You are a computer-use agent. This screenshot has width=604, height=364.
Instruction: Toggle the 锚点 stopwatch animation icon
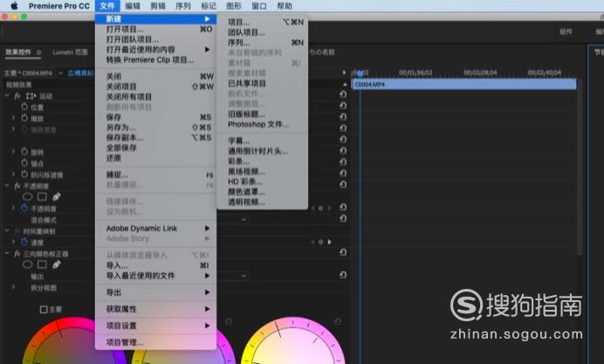pyautogui.click(x=24, y=163)
